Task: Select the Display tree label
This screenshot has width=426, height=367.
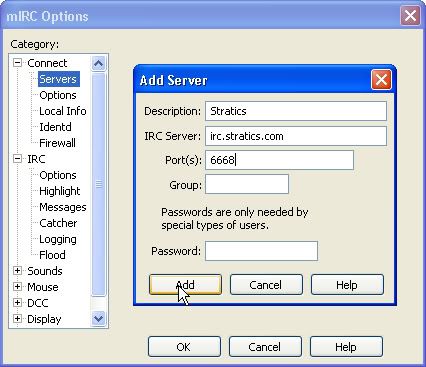Action: tap(44, 319)
